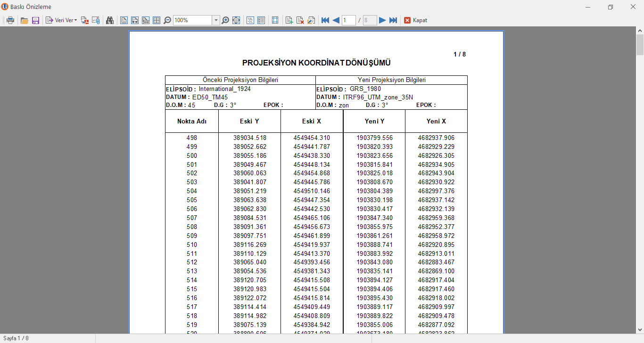Show page thumbnails icon
This screenshot has width=644, height=343.
tap(261, 20)
